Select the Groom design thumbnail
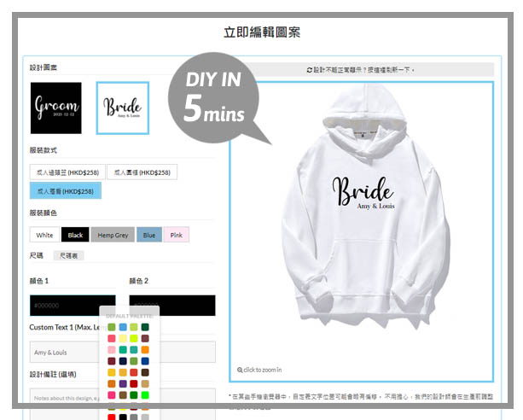This screenshot has width=523, height=420. (x=56, y=108)
